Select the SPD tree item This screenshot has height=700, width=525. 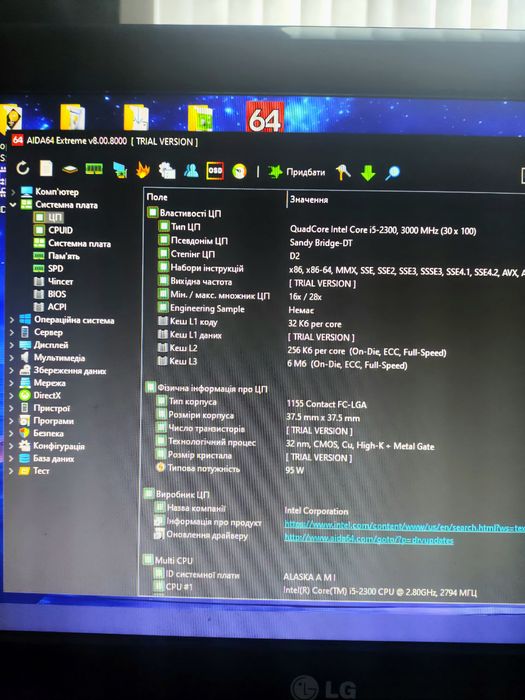(49, 268)
